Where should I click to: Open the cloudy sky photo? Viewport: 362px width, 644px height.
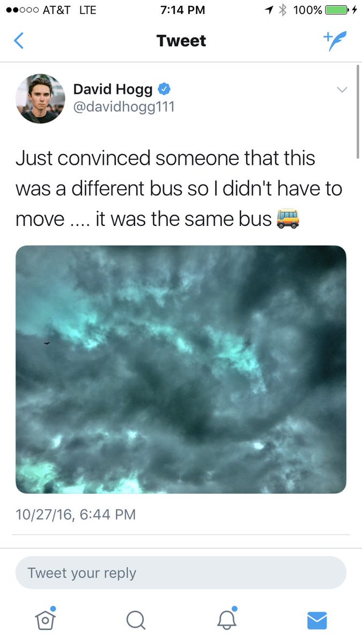(181, 369)
